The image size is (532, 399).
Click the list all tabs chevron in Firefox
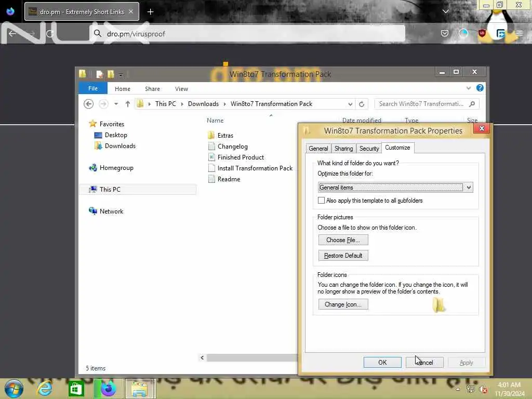[x=445, y=11]
